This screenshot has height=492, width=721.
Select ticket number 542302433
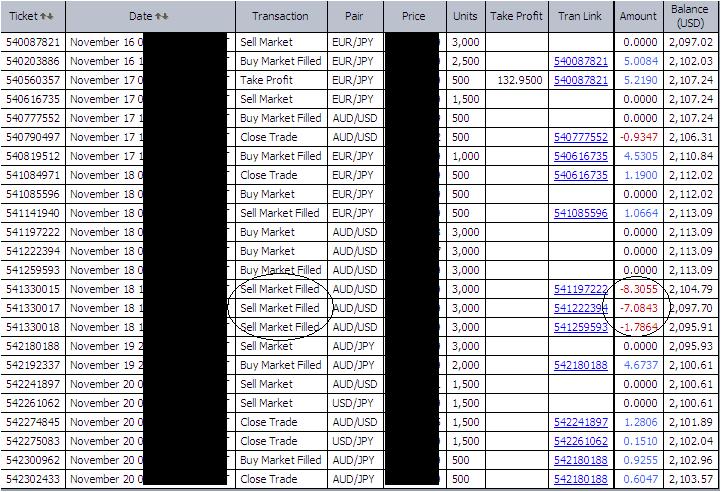point(33,479)
